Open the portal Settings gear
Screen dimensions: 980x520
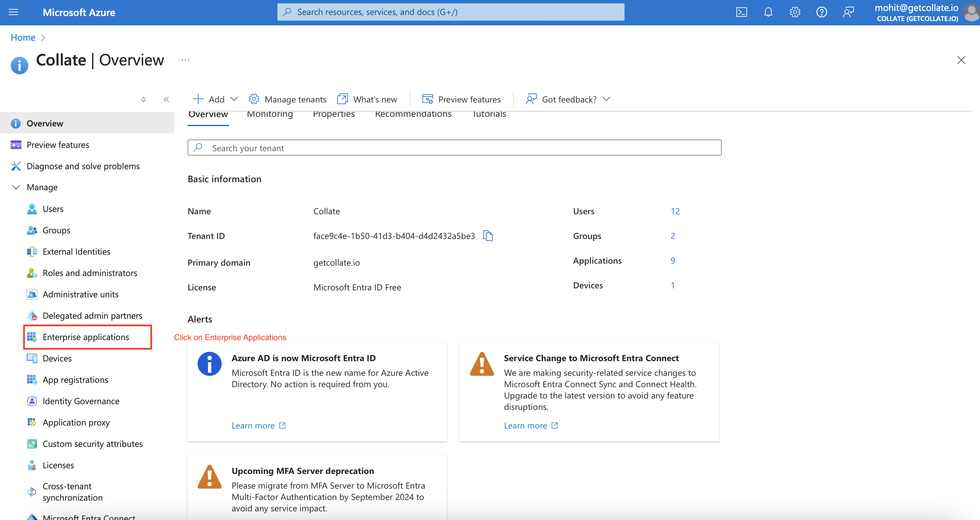coord(795,12)
